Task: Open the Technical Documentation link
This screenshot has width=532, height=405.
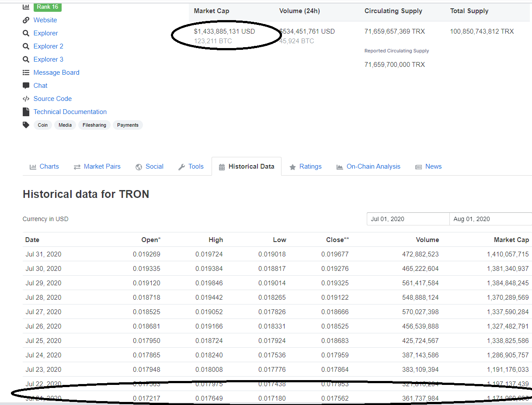Action: pyautogui.click(x=70, y=112)
